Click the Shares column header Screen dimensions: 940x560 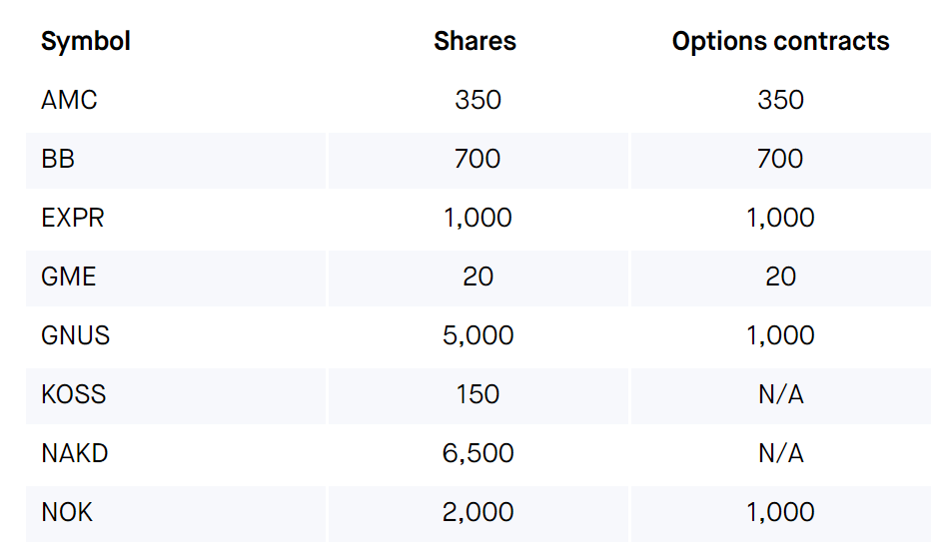(x=474, y=41)
